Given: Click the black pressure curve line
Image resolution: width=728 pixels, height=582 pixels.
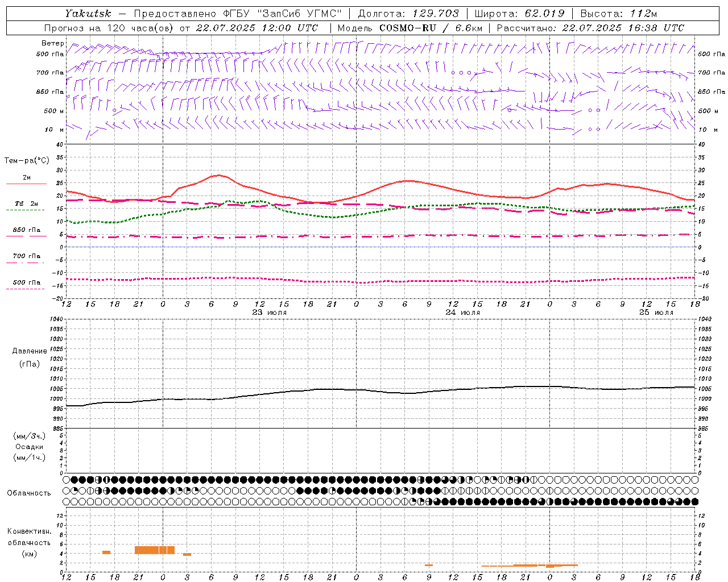Looking at the screenshot, I should coord(380,391).
